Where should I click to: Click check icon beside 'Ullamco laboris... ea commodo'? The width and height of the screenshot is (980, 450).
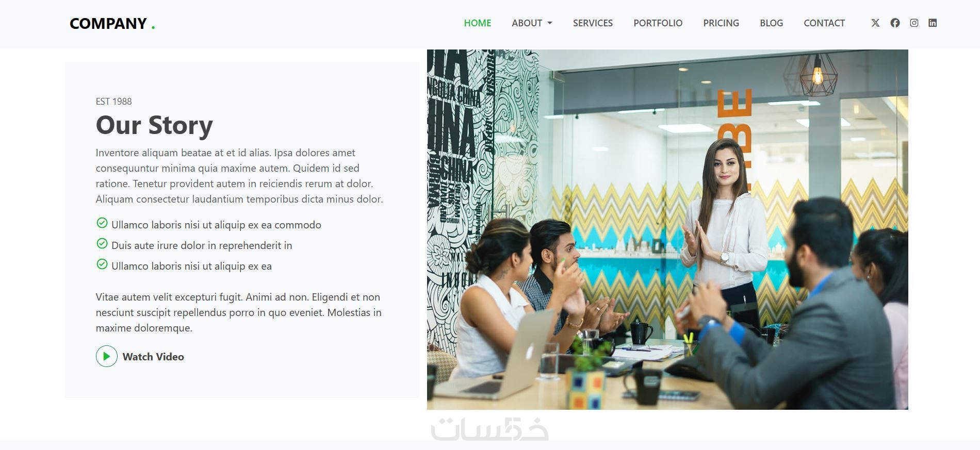tap(102, 223)
